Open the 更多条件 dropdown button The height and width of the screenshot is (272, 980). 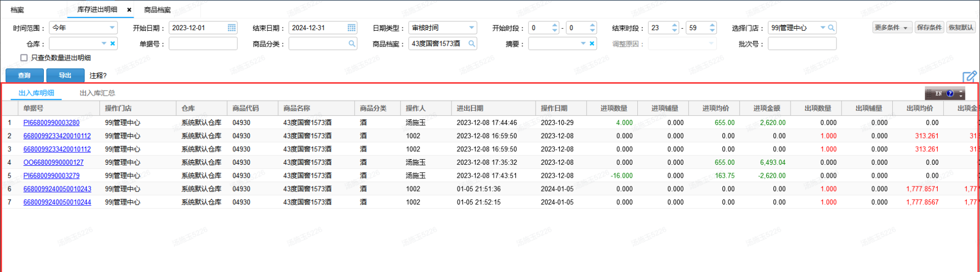click(891, 28)
